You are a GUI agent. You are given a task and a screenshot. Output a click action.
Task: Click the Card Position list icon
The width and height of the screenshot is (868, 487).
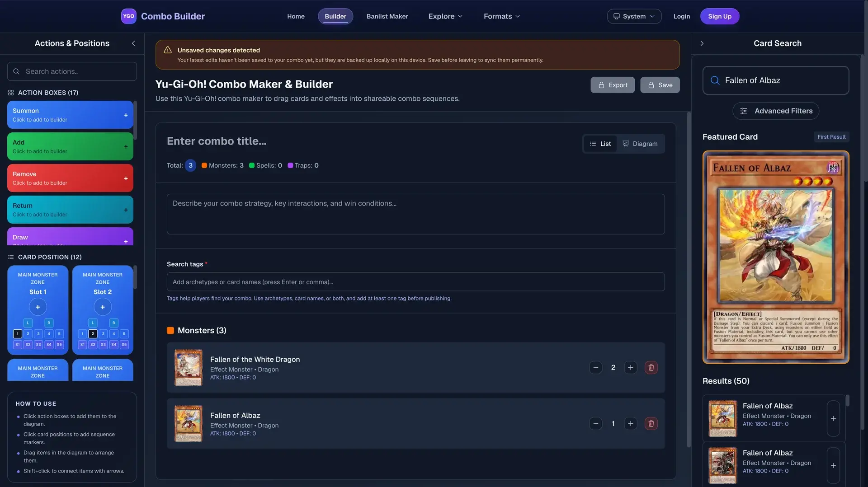[x=11, y=257]
